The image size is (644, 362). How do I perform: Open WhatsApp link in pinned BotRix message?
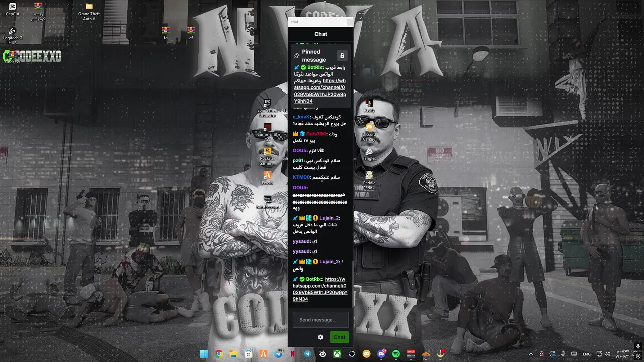coord(320,91)
